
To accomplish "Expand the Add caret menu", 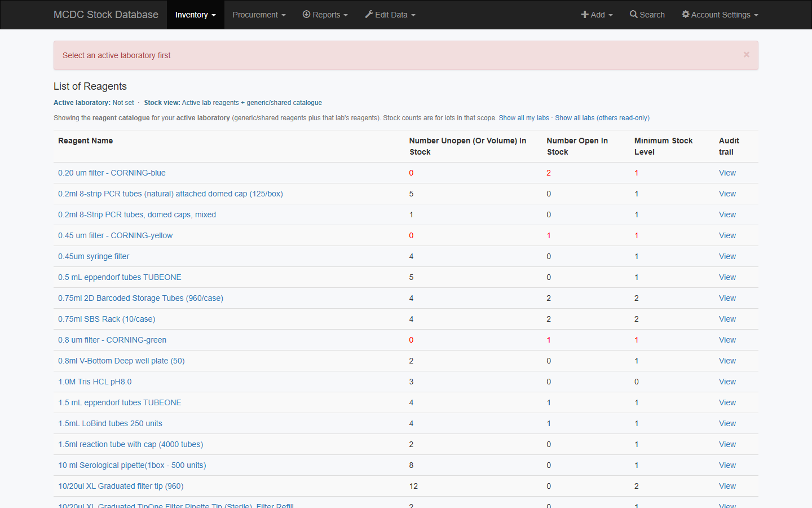I will pyautogui.click(x=610, y=15).
